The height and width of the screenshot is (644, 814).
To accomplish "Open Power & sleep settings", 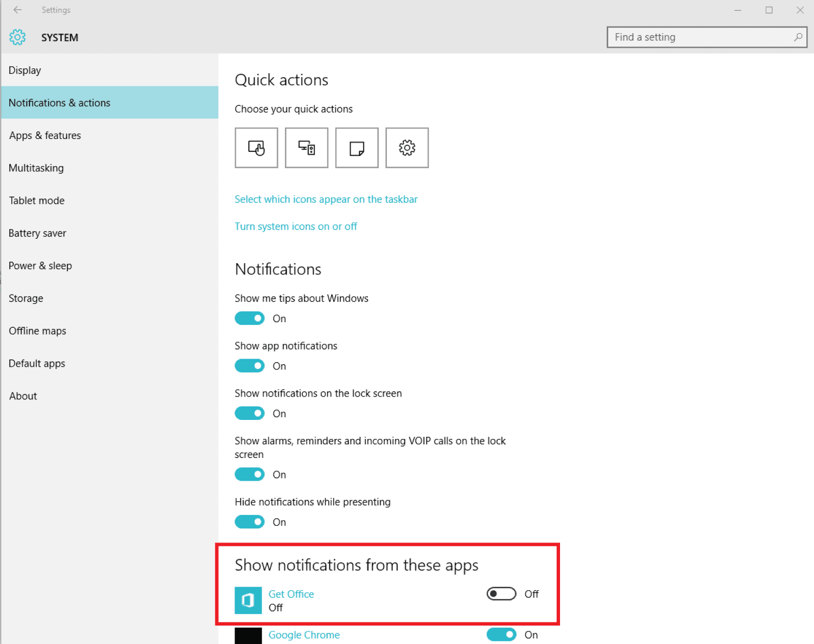I will click(x=110, y=265).
